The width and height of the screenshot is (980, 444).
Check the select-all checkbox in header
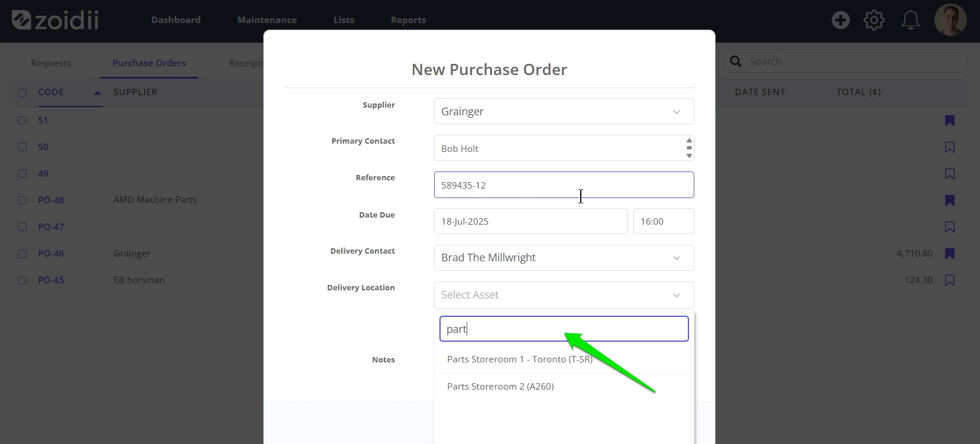[x=22, y=92]
